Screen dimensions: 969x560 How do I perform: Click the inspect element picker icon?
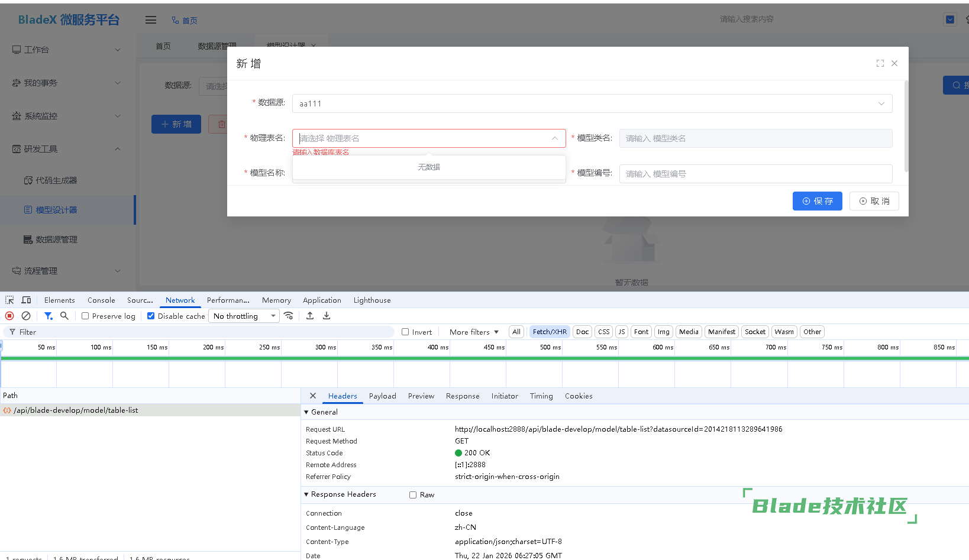9,300
